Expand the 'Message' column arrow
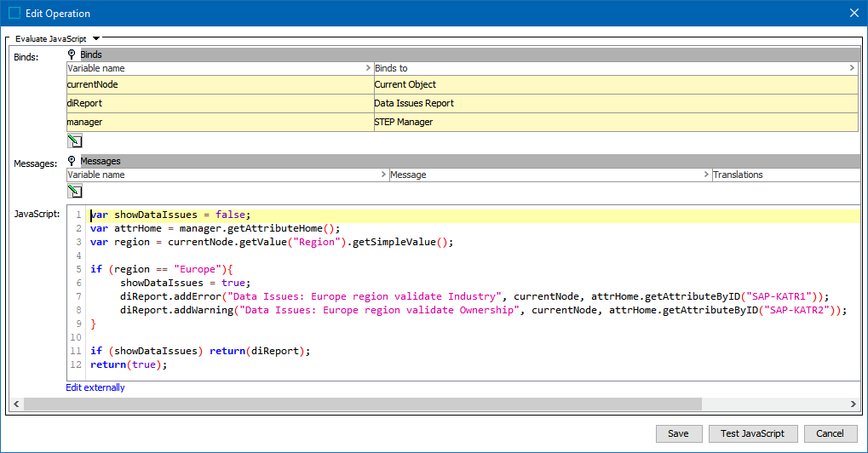Screen dimensions: 868x453 [706, 175]
